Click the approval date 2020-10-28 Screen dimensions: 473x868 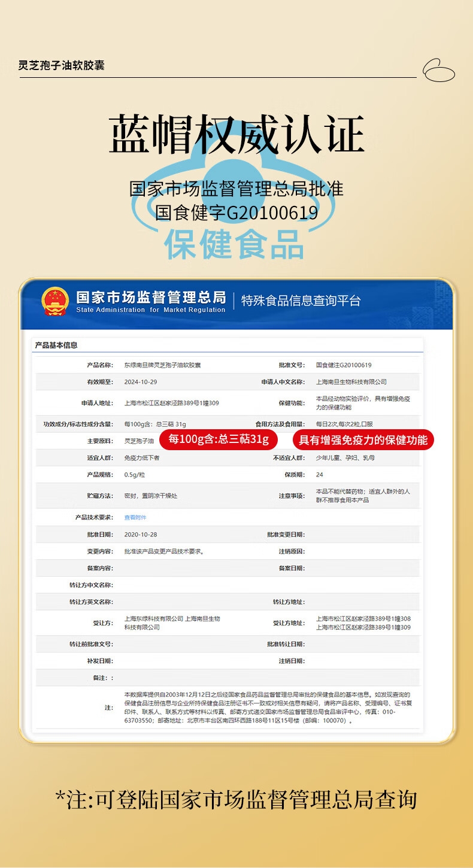pyautogui.click(x=141, y=535)
